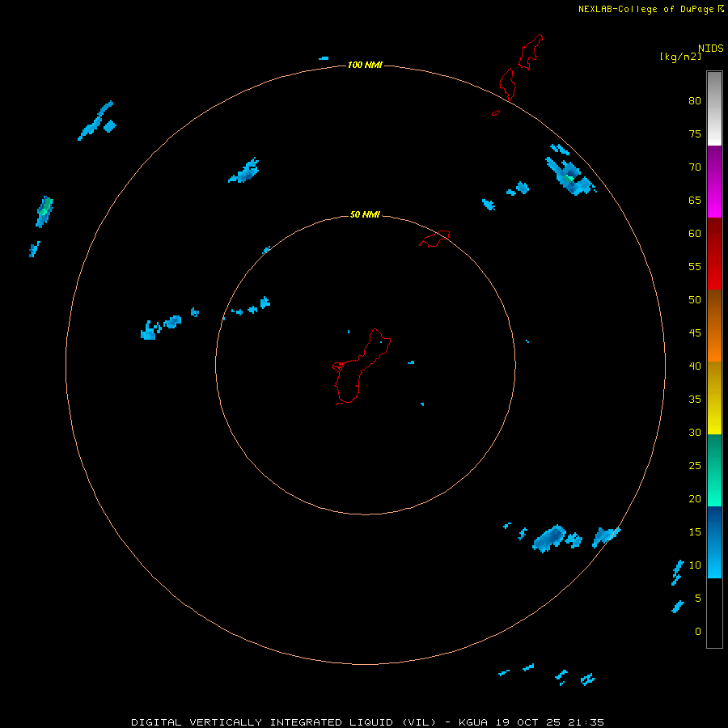Click the scale value 75
The height and width of the screenshot is (728, 728).
coord(695,133)
